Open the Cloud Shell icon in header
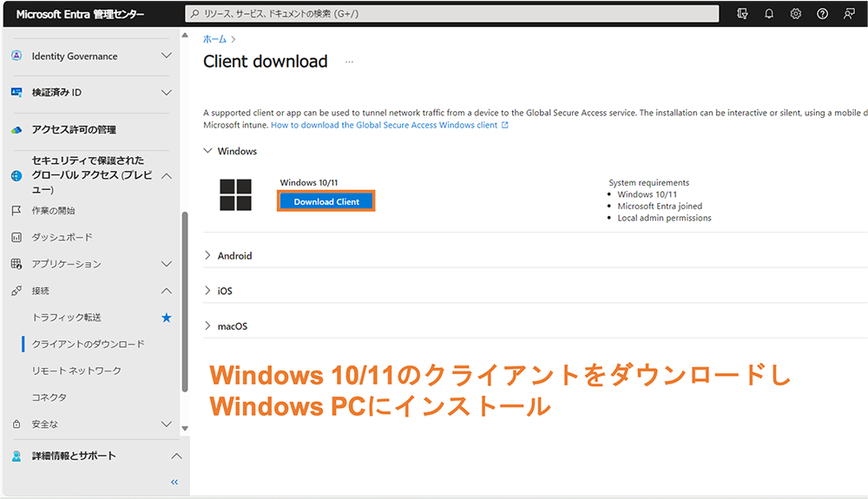Image resolution: width=868 pixels, height=499 pixels. (x=742, y=14)
